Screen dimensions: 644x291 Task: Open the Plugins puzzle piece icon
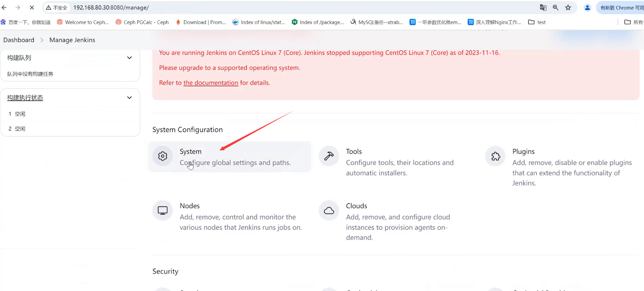point(495,156)
